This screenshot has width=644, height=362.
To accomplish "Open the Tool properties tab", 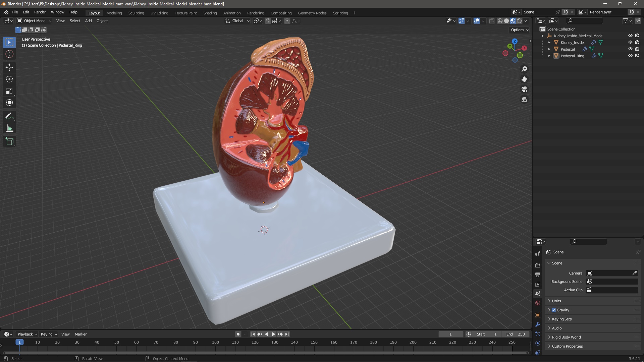I will pos(538,253).
